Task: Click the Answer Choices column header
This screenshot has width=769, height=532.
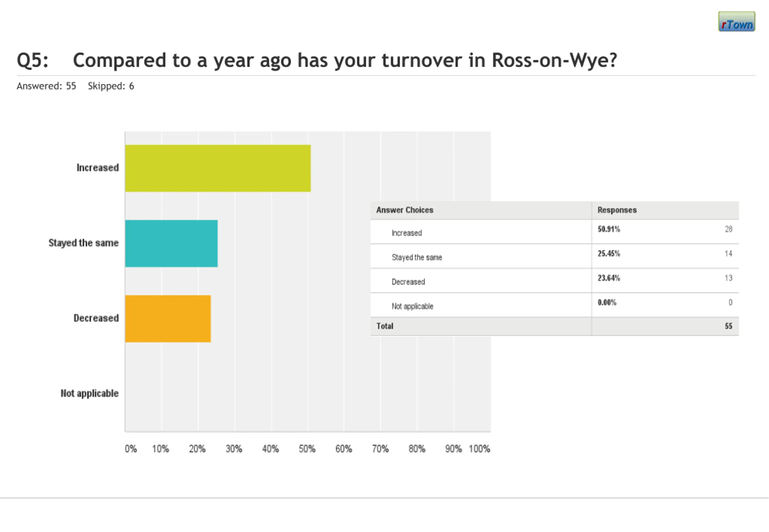Action: tap(405, 210)
